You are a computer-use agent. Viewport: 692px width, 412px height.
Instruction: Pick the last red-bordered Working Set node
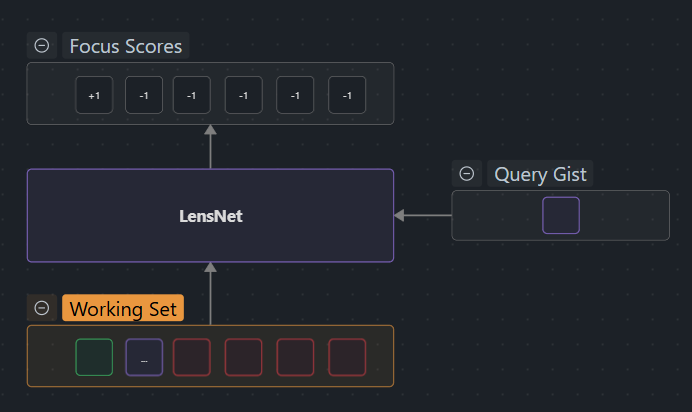click(347, 357)
